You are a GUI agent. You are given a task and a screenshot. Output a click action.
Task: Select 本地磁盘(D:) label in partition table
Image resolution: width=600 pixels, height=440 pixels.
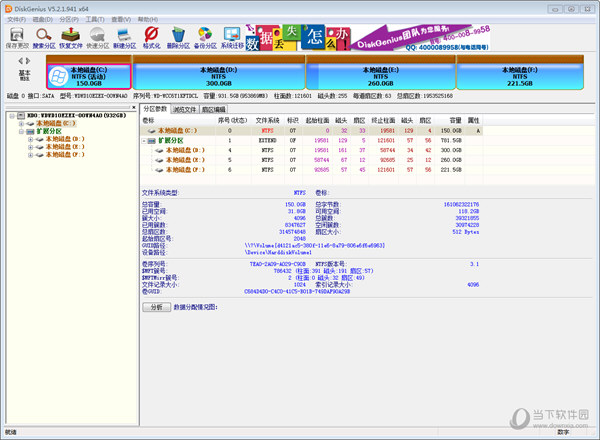coord(185,150)
